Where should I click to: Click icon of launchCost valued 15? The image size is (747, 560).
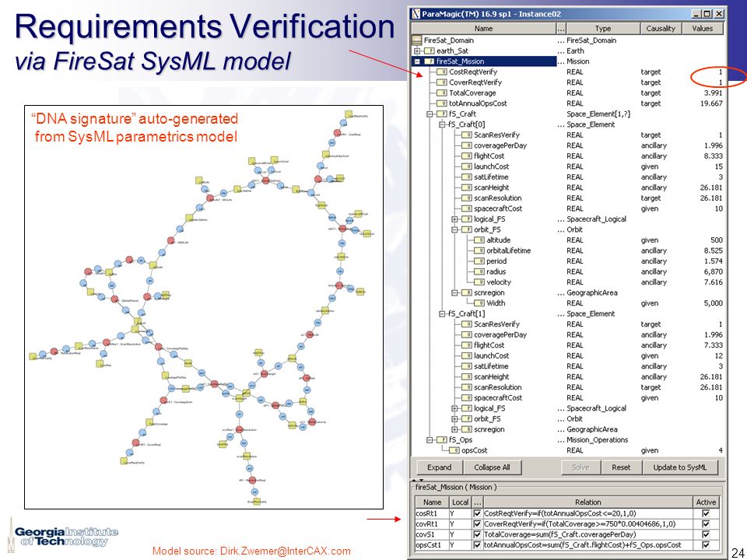(x=466, y=166)
